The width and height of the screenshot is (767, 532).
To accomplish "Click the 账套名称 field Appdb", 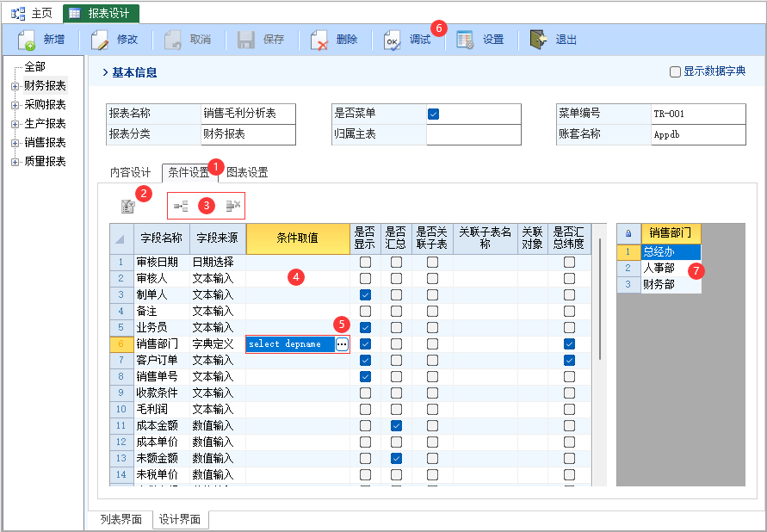I will point(698,134).
